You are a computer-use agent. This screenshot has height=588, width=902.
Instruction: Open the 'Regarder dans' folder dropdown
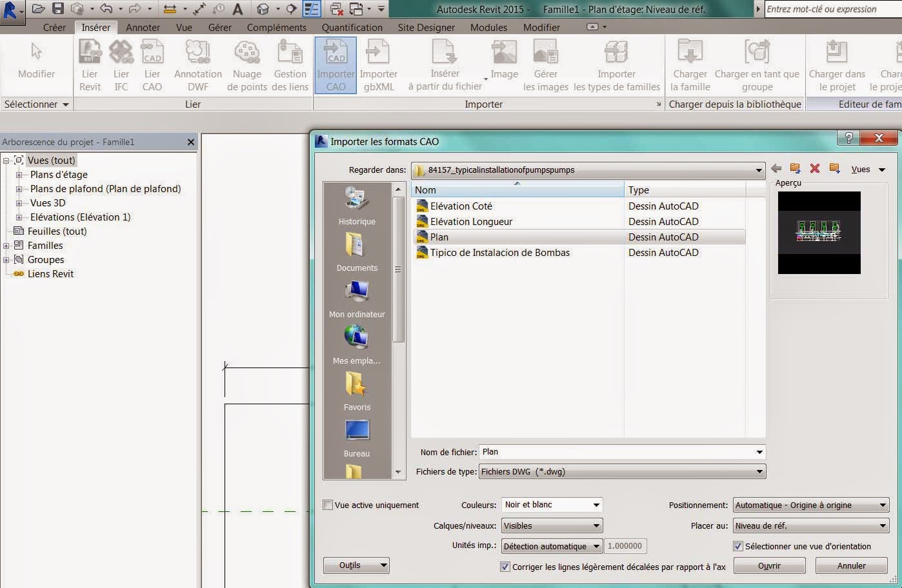(588, 170)
